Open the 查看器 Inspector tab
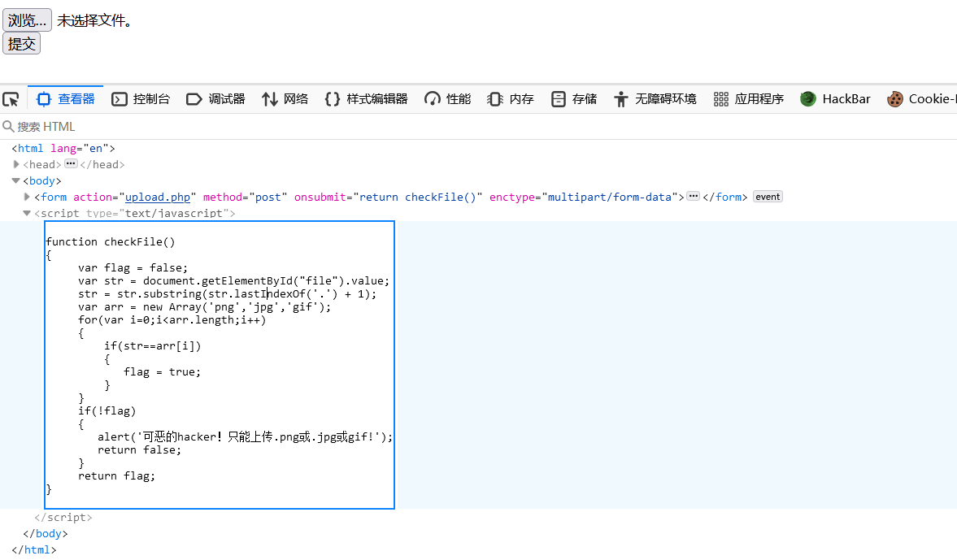 click(x=66, y=99)
